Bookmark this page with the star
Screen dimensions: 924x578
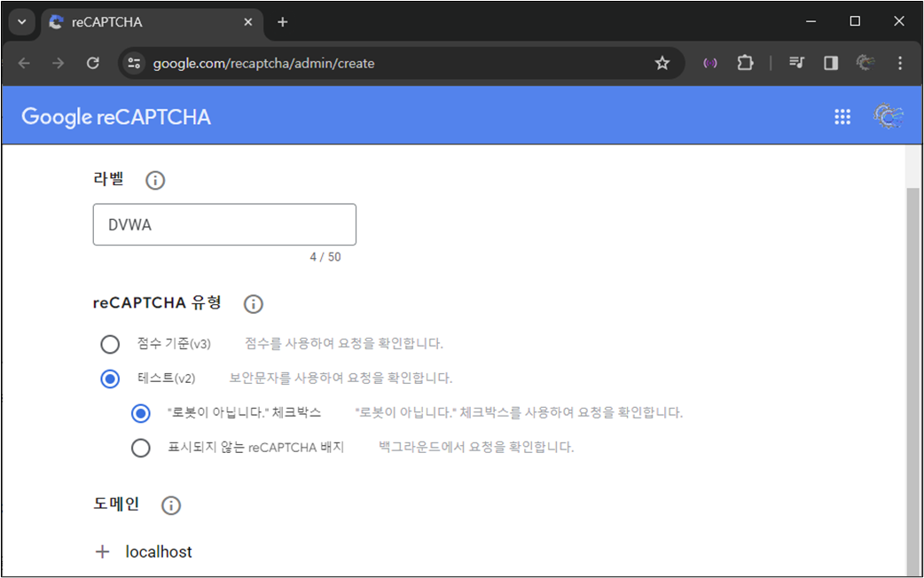click(x=662, y=63)
